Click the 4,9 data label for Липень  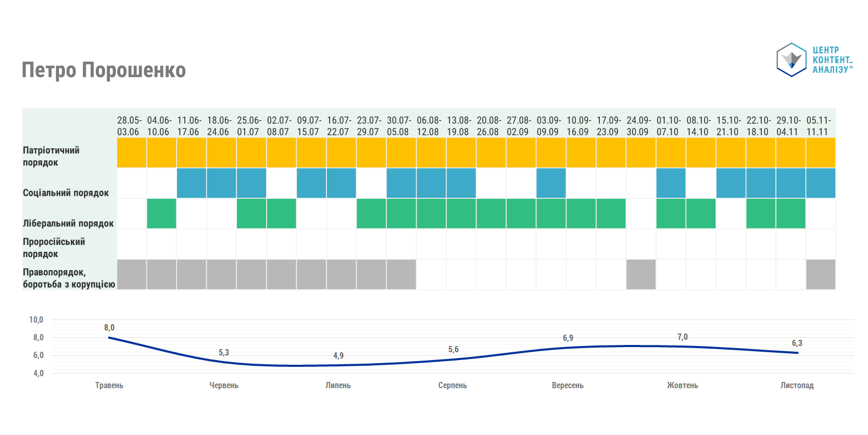(338, 355)
